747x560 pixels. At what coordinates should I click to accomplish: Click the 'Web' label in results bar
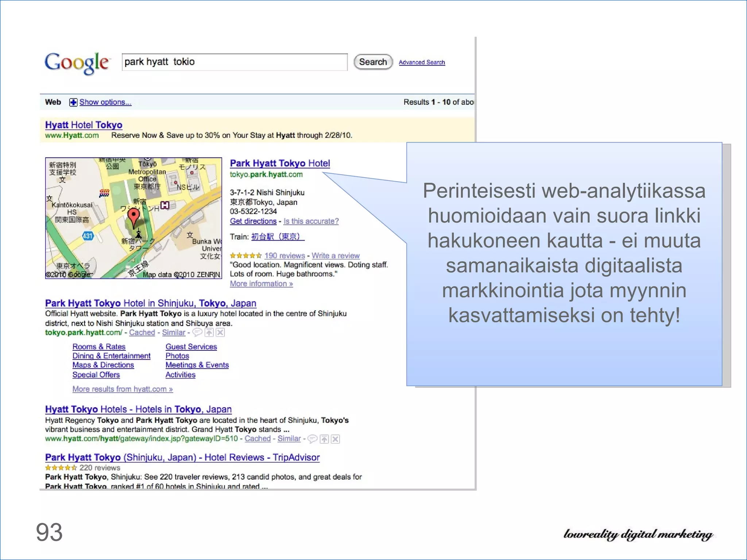tap(53, 102)
